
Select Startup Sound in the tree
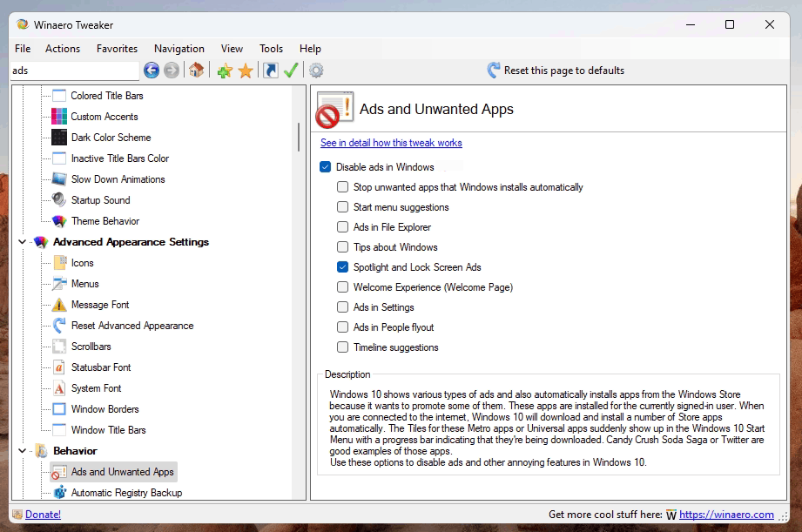[100, 200]
